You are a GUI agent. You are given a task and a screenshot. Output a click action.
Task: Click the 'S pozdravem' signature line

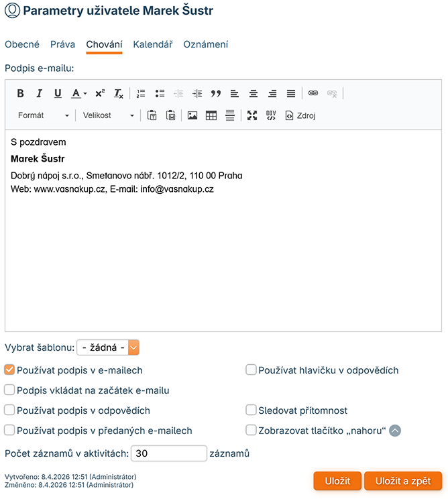[38, 142]
